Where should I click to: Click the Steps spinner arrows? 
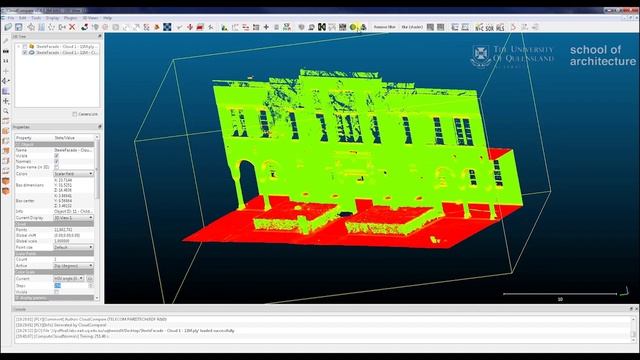tap(91, 286)
